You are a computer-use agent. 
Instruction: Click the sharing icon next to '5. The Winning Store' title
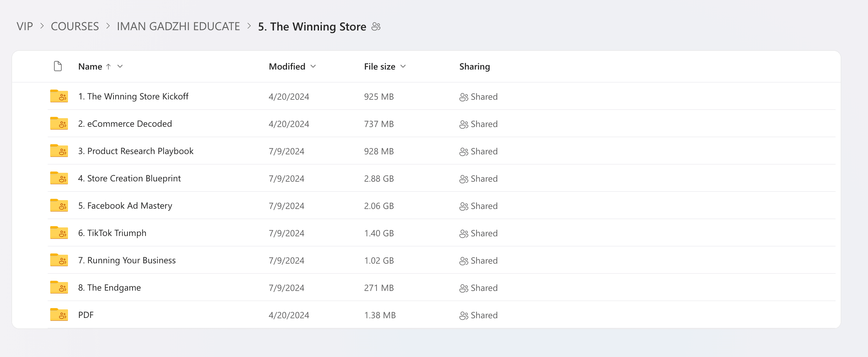[x=376, y=26]
